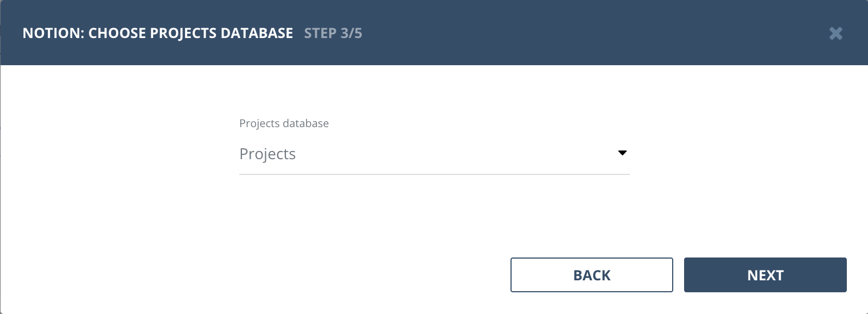
Task: Click the underline beneath the Projects selector
Action: (434, 174)
